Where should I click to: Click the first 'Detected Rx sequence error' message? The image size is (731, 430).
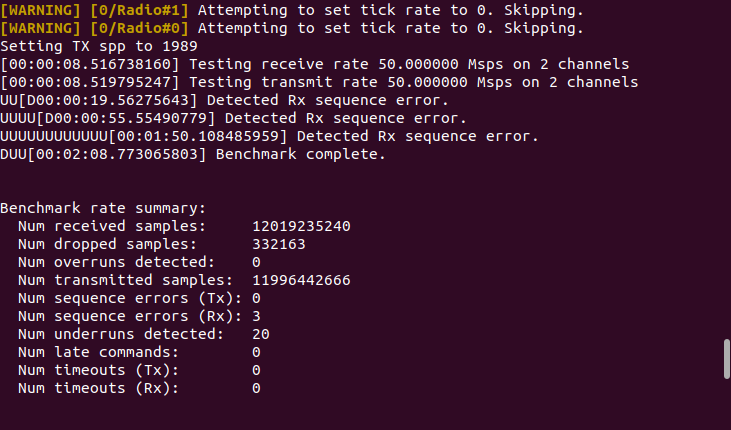click(x=327, y=100)
